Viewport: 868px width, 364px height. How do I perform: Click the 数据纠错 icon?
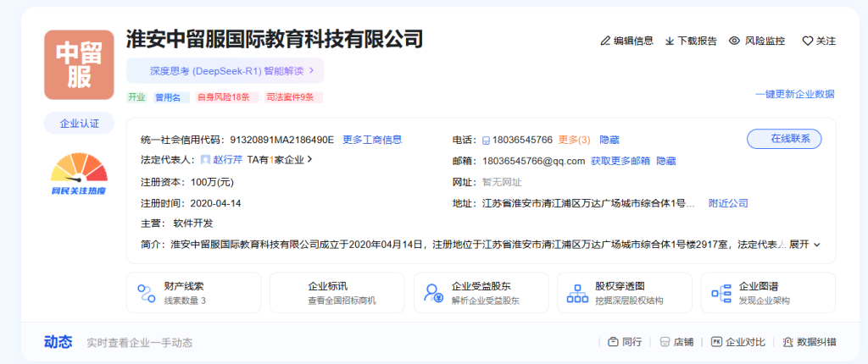point(788,342)
